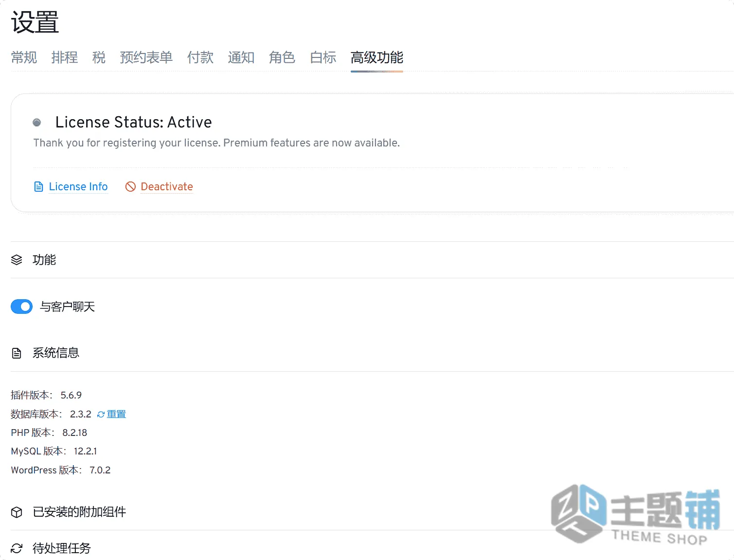Click the license status dot indicator

pyautogui.click(x=37, y=122)
